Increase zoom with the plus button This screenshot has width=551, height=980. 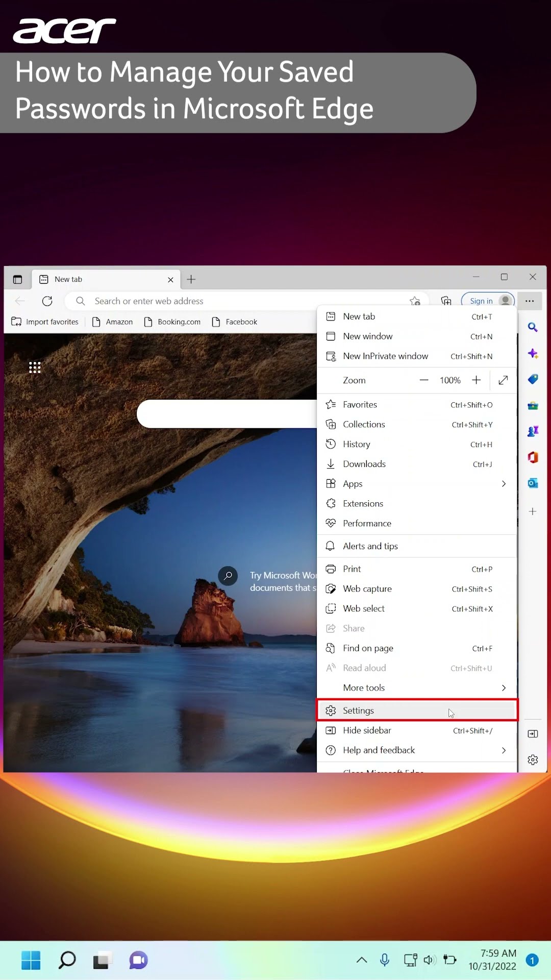[477, 380]
